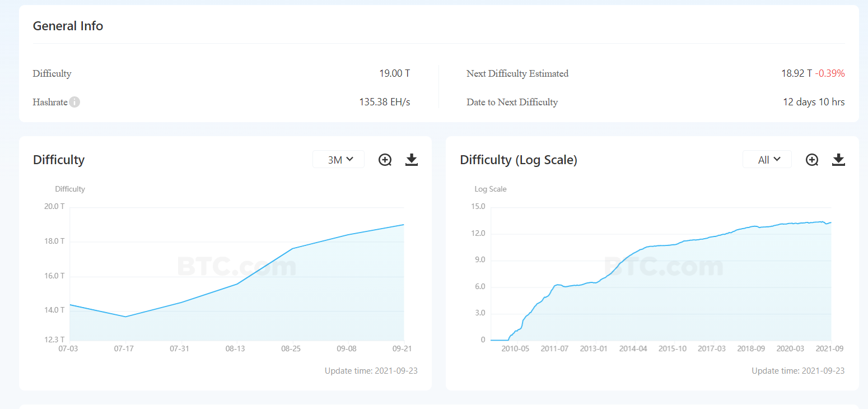Click the 07-31 date label

pyautogui.click(x=180, y=348)
